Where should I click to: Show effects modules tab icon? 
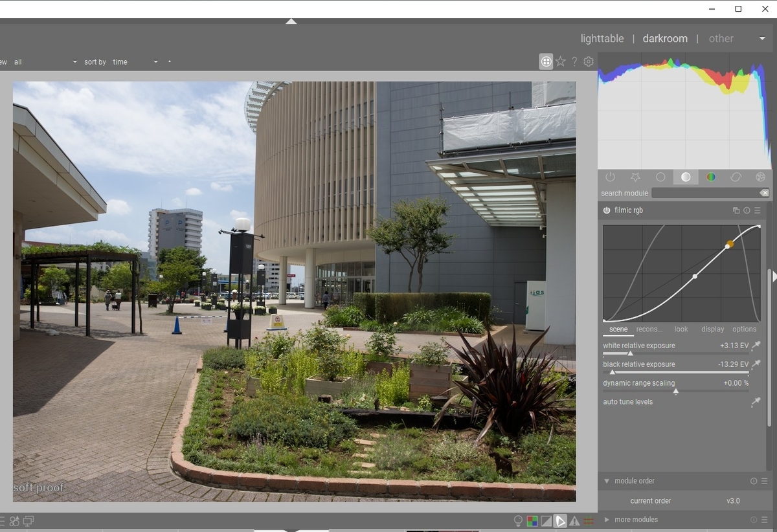click(761, 177)
